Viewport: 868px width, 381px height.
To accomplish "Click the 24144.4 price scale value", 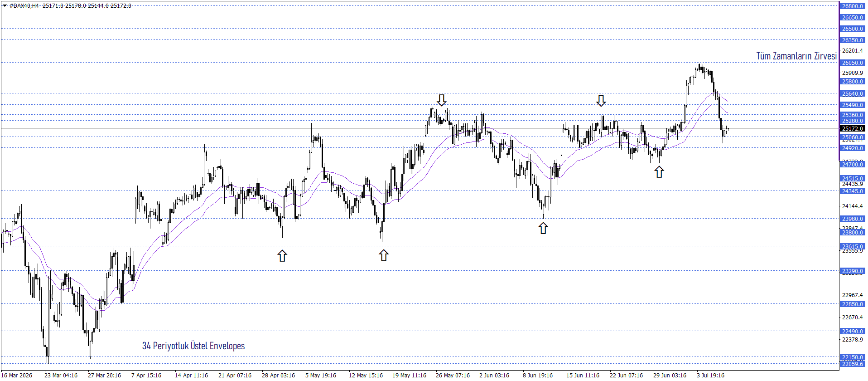I will click(x=852, y=206).
